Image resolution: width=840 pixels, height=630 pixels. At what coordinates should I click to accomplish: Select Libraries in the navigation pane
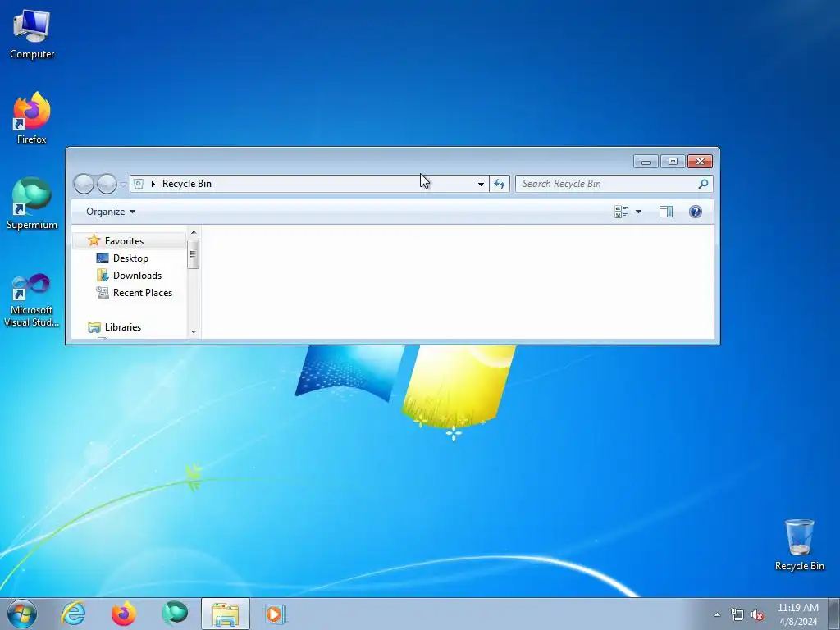[x=123, y=326]
